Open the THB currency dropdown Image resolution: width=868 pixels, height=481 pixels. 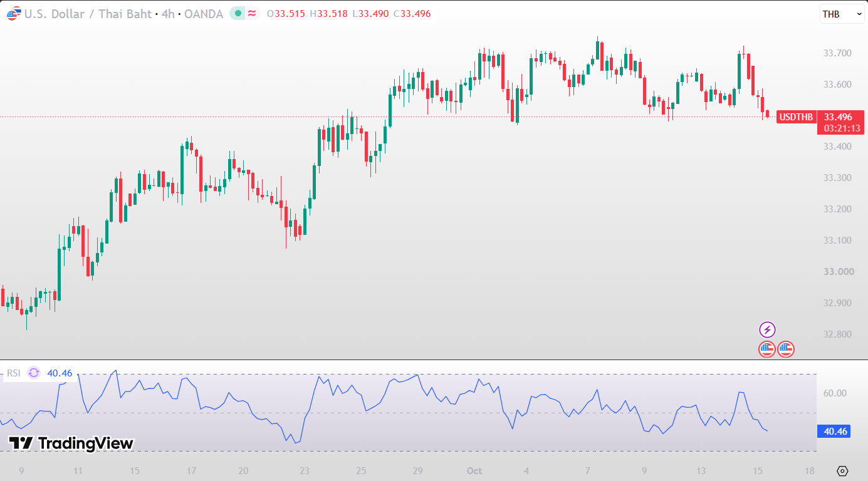(842, 14)
